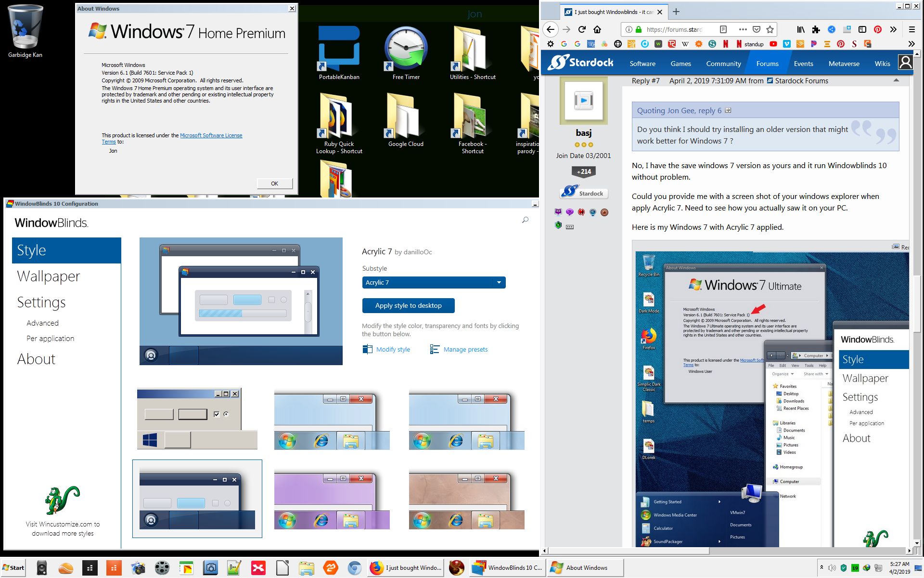Open the Games menu on Stardock
The width and height of the screenshot is (924, 578).
click(x=680, y=64)
